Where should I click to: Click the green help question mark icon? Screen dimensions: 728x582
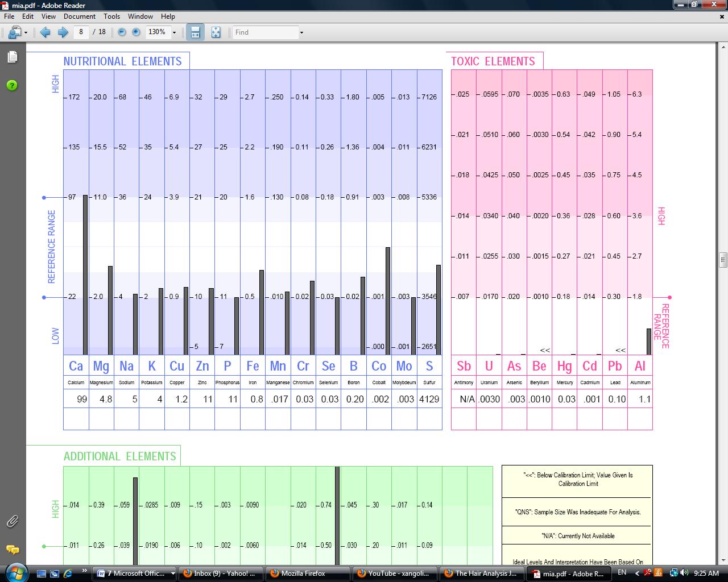pos(12,85)
